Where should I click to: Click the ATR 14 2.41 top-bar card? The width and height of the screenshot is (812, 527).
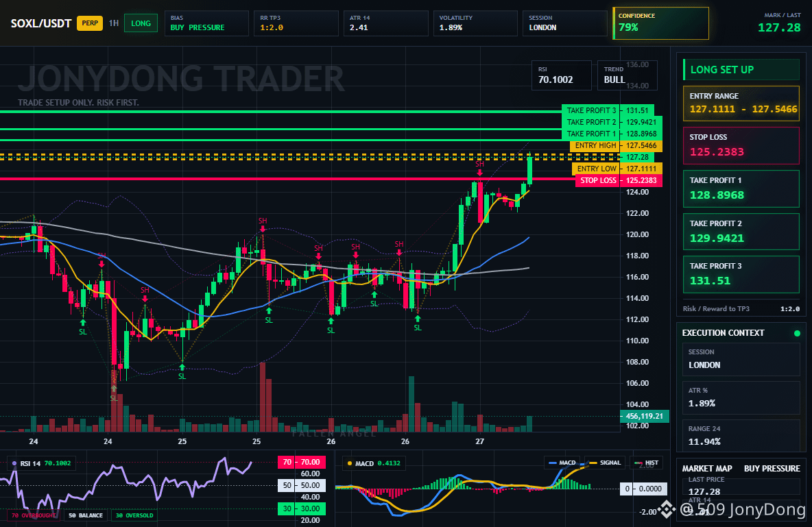tap(386, 23)
